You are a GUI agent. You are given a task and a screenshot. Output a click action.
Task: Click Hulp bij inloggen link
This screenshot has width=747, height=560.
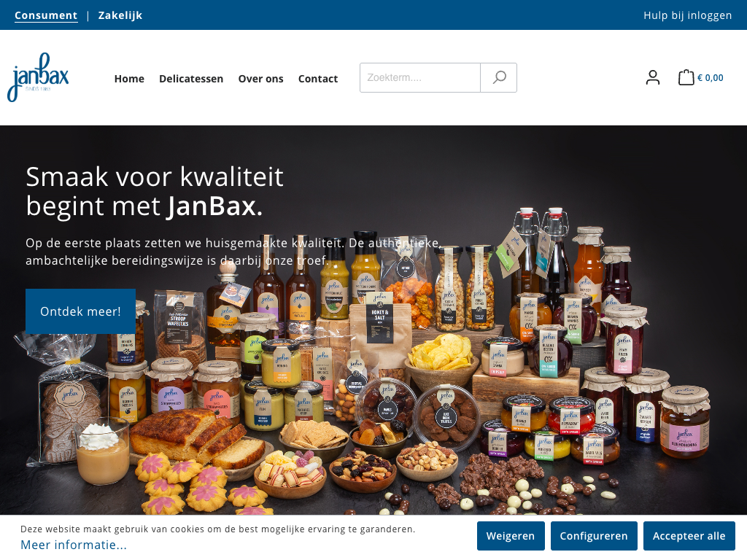click(687, 15)
